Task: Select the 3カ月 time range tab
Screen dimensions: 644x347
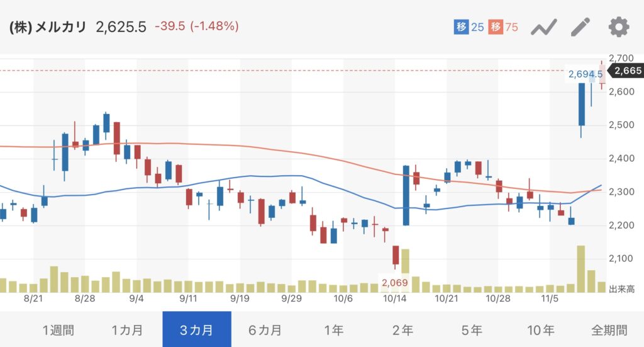Action: click(196, 329)
